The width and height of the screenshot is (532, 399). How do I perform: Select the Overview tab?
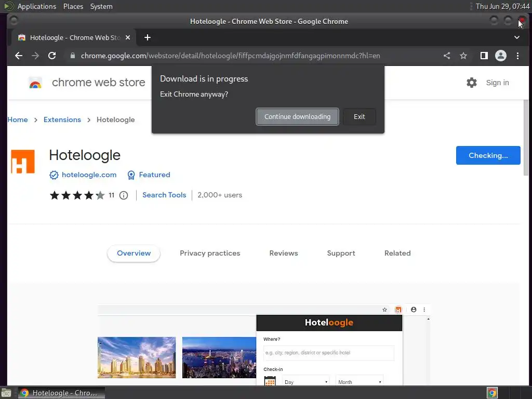point(134,253)
